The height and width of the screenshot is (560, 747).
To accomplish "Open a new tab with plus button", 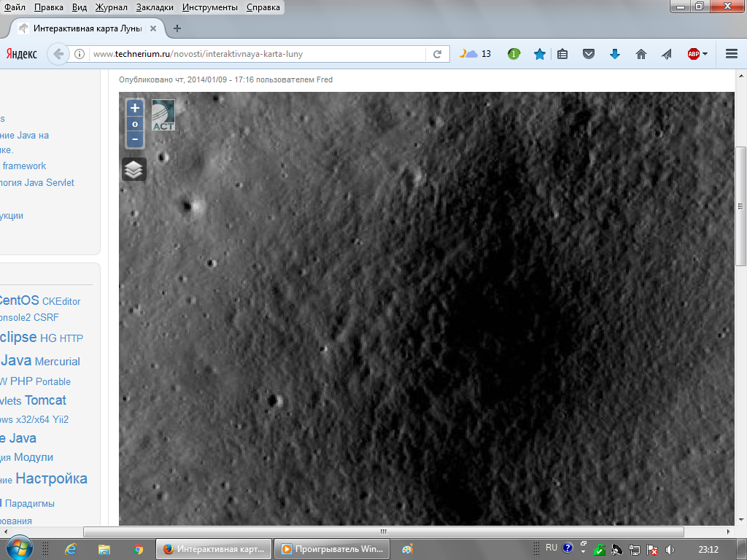I will [177, 28].
